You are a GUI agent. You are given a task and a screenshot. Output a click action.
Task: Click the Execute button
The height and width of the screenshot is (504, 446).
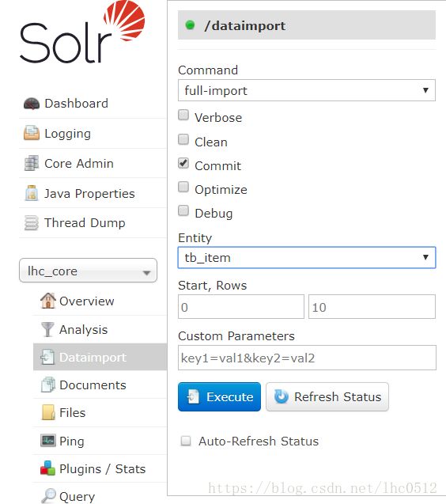[220, 396]
